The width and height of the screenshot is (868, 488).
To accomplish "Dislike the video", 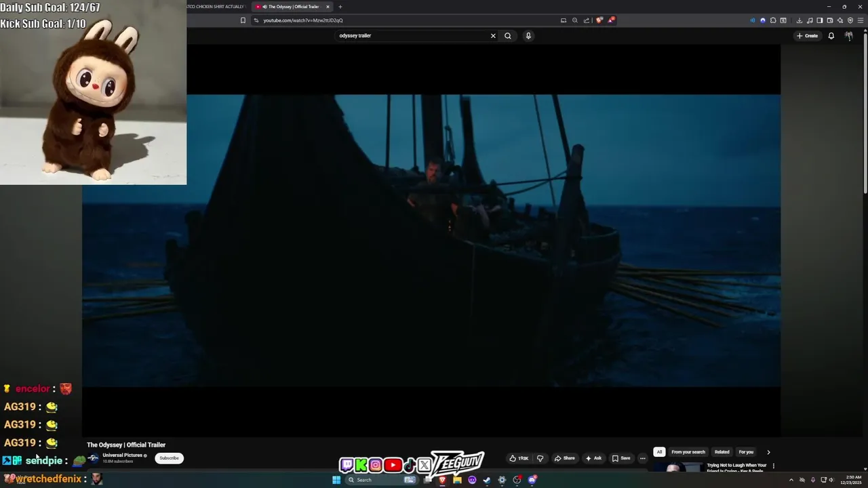I will pyautogui.click(x=540, y=458).
